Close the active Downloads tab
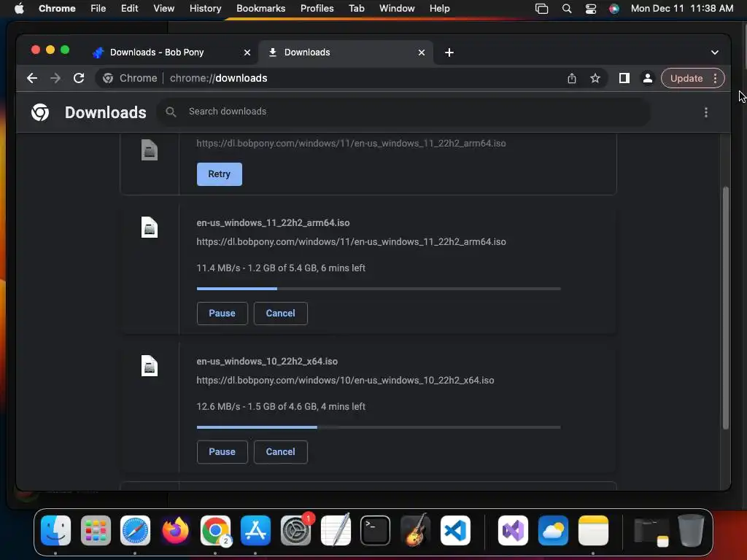The width and height of the screenshot is (747, 560). click(422, 52)
